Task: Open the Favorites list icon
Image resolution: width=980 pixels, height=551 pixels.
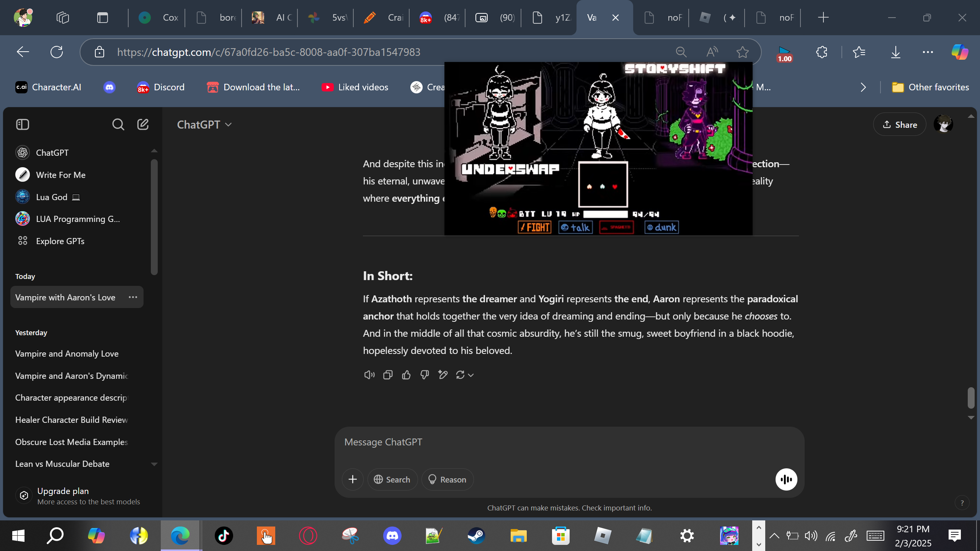Action: click(859, 52)
